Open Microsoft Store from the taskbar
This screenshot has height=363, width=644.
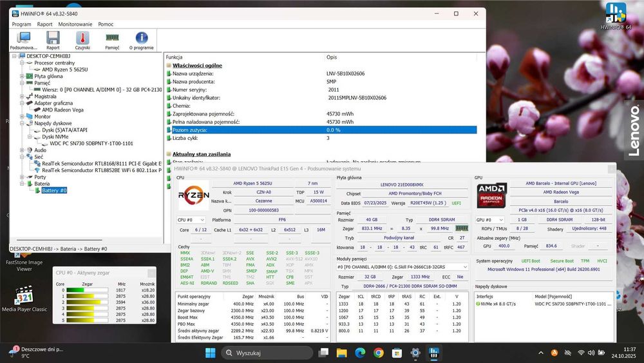(x=397, y=353)
